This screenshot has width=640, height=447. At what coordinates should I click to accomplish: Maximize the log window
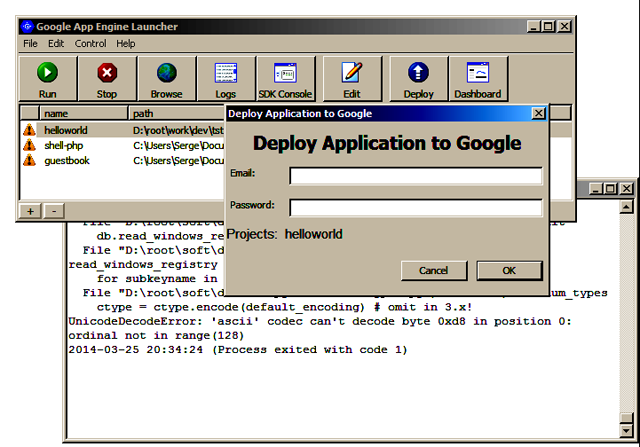611,189
